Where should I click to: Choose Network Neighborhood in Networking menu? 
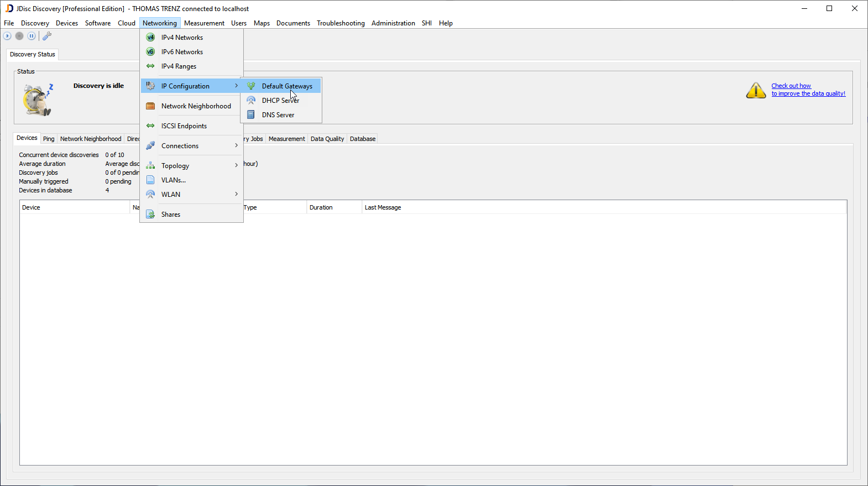pos(191,106)
